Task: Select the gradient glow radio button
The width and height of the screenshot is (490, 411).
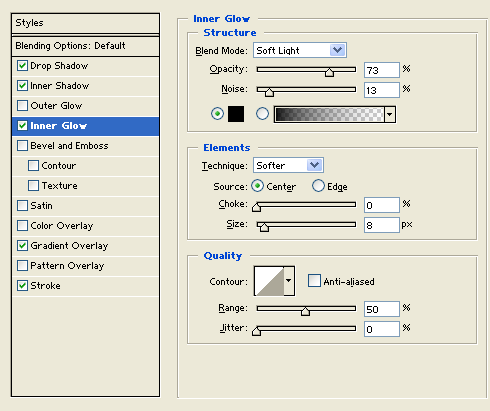Action: (x=262, y=114)
